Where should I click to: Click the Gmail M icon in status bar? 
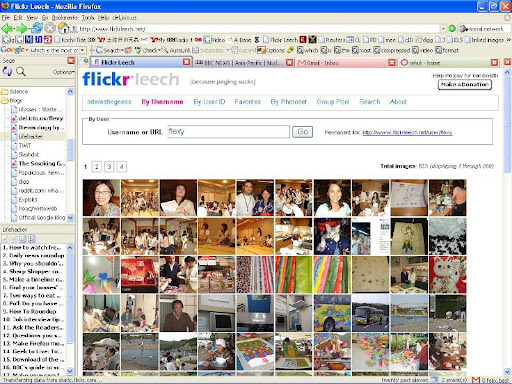point(476,380)
